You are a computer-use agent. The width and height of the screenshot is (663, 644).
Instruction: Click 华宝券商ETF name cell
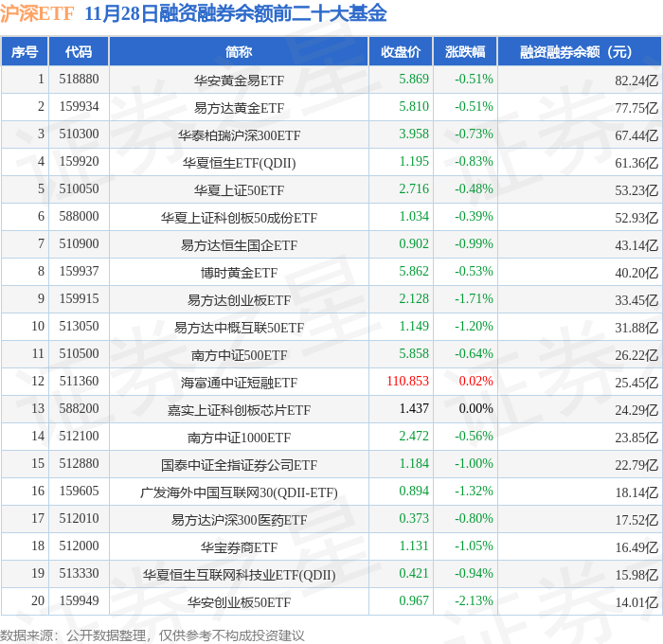tap(239, 547)
